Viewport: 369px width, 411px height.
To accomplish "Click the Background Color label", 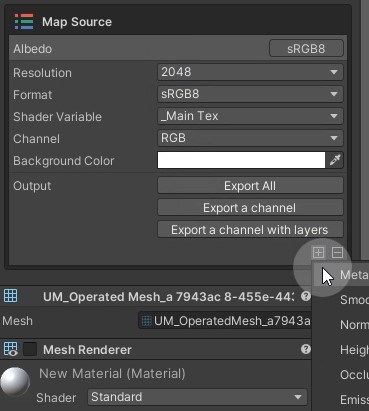I will pyautogui.click(x=64, y=161).
